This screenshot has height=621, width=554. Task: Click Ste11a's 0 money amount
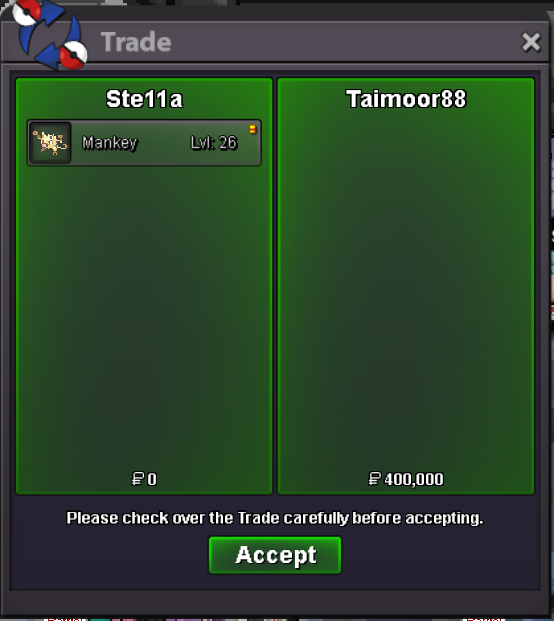[x=152, y=479]
